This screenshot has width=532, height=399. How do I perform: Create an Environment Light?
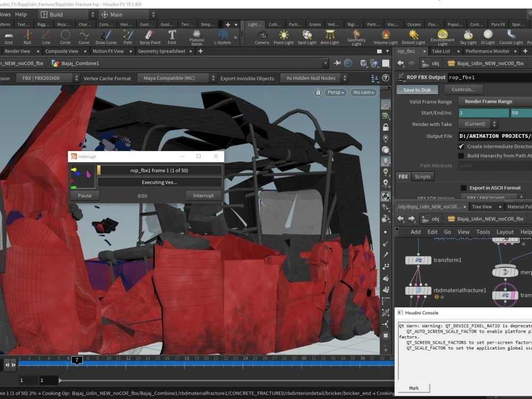(443, 37)
